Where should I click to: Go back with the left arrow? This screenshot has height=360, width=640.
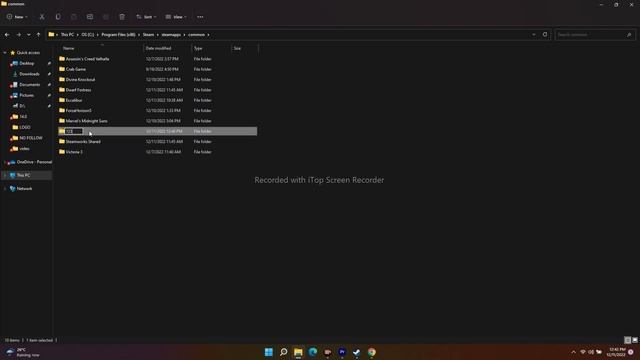(7, 35)
